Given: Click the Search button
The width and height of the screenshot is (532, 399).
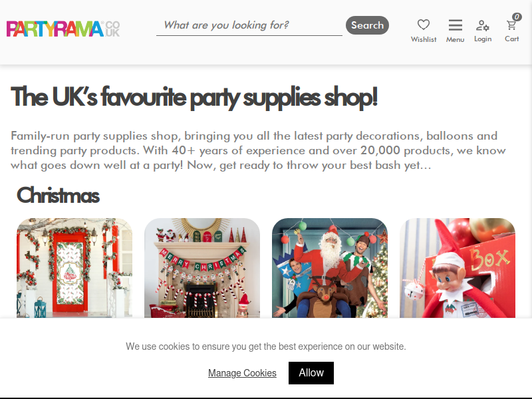Looking at the screenshot, I should pyautogui.click(x=367, y=25).
